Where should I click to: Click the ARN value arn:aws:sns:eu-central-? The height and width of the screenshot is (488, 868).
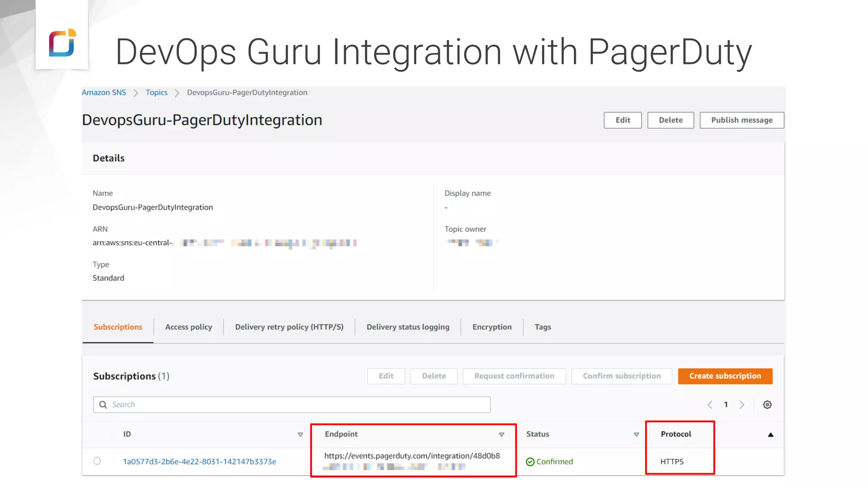133,243
